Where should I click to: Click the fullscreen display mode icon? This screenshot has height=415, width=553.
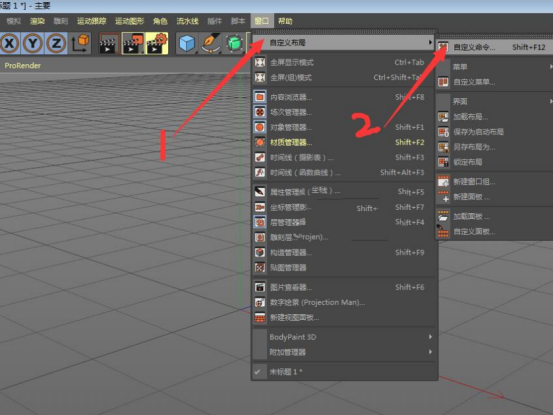click(x=260, y=62)
